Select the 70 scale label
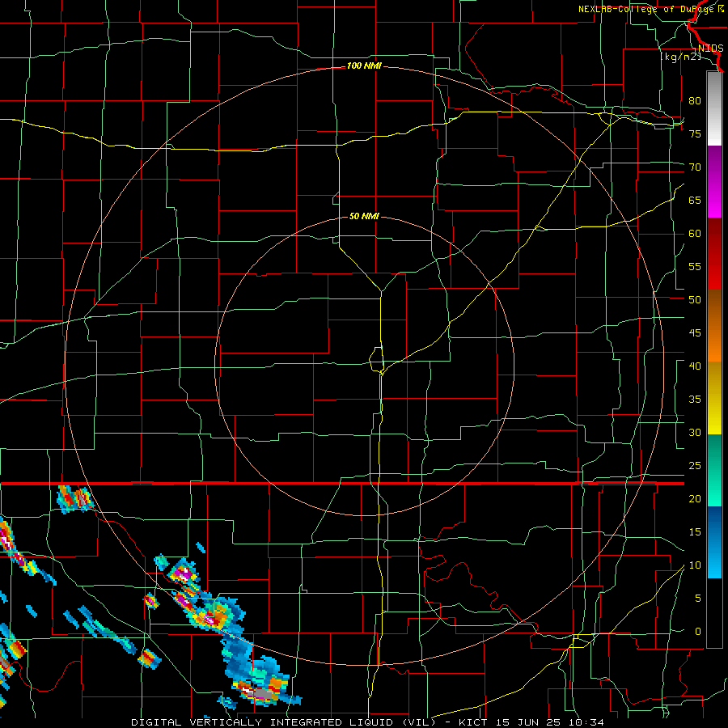Image resolution: width=728 pixels, height=728 pixels. click(695, 167)
